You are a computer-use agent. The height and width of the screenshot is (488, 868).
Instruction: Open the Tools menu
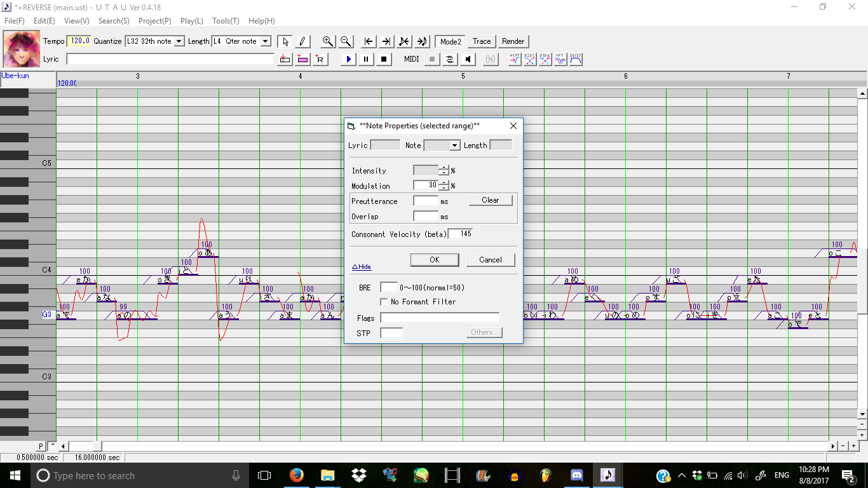pyautogui.click(x=226, y=21)
